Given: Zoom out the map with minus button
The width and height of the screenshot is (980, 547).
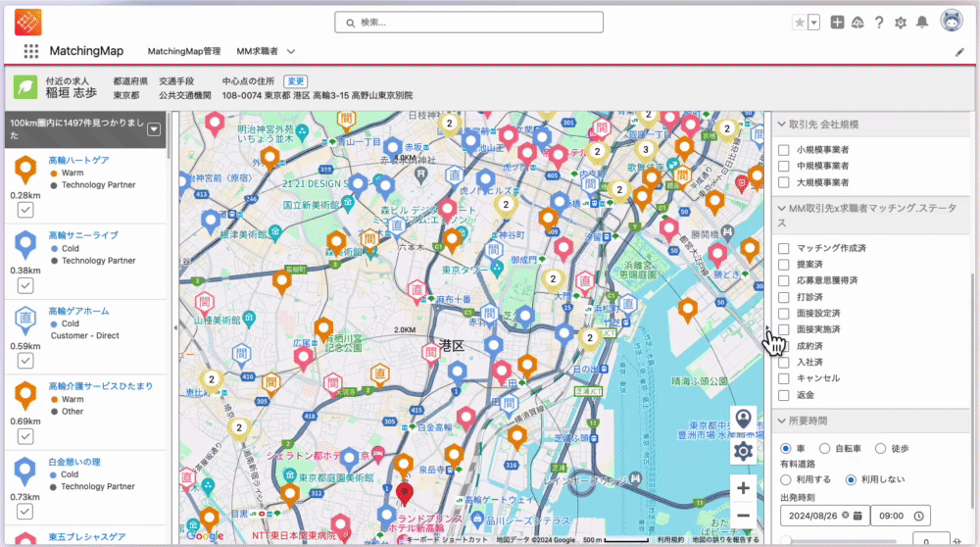Looking at the screenshot, I should click(743, 515).
